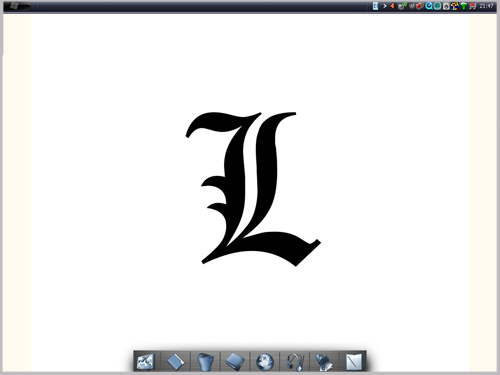Open the headphones music icon in dock
Screen dimensions: 500x375
(x=295, y=362)
